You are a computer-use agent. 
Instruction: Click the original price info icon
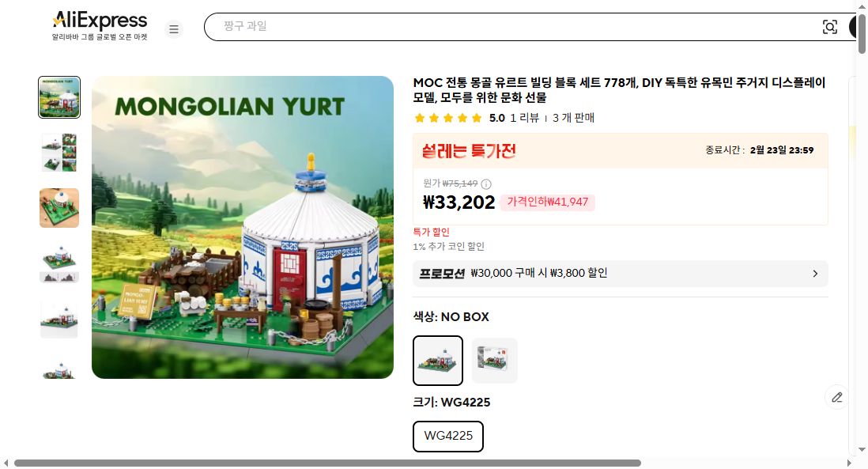click(486, 183)
